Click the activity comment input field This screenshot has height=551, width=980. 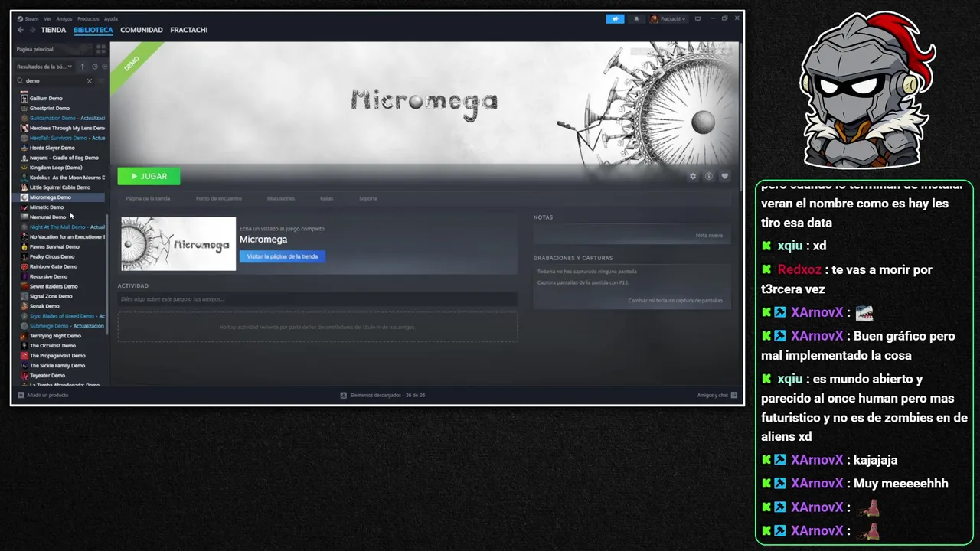coord(317,298)
